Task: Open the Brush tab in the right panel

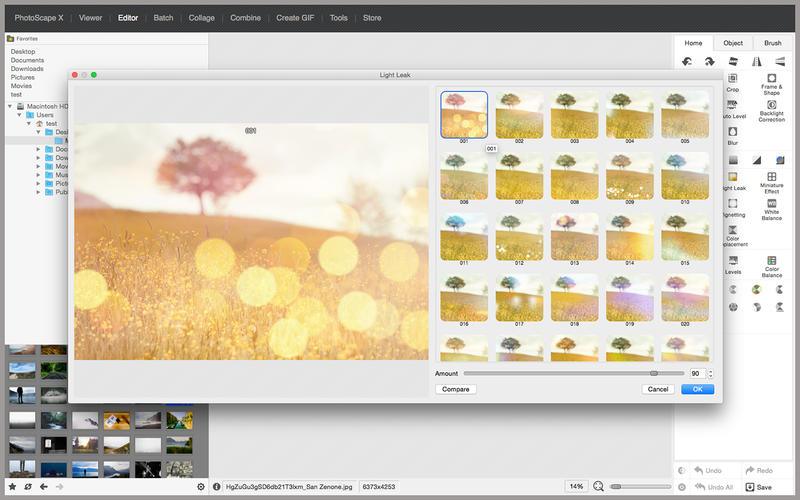Action: (x=773, y=43)
